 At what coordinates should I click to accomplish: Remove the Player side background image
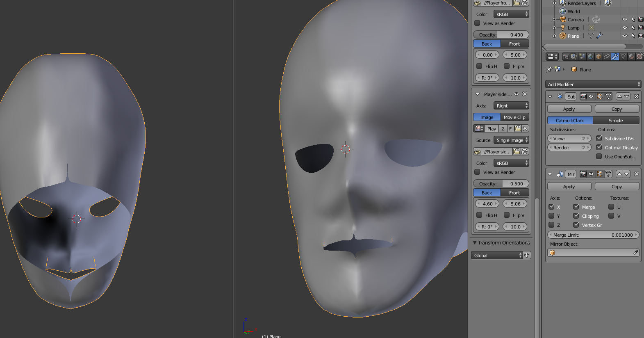(525, 94)
